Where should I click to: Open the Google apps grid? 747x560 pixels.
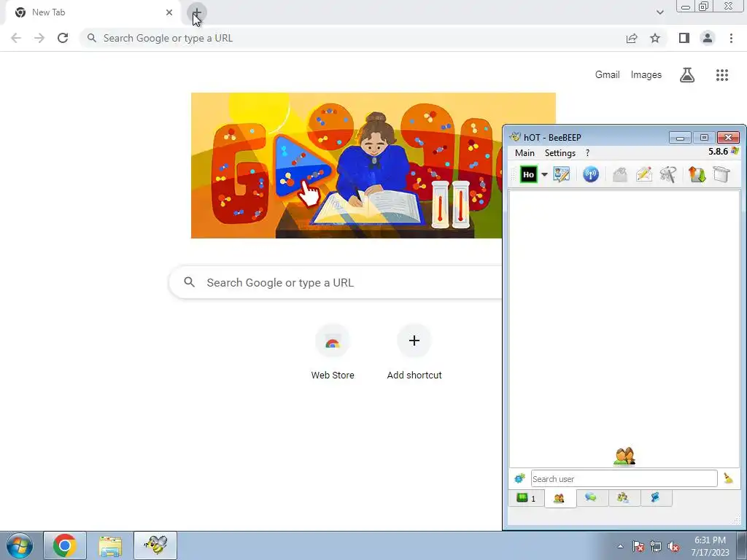coord(721,75)
